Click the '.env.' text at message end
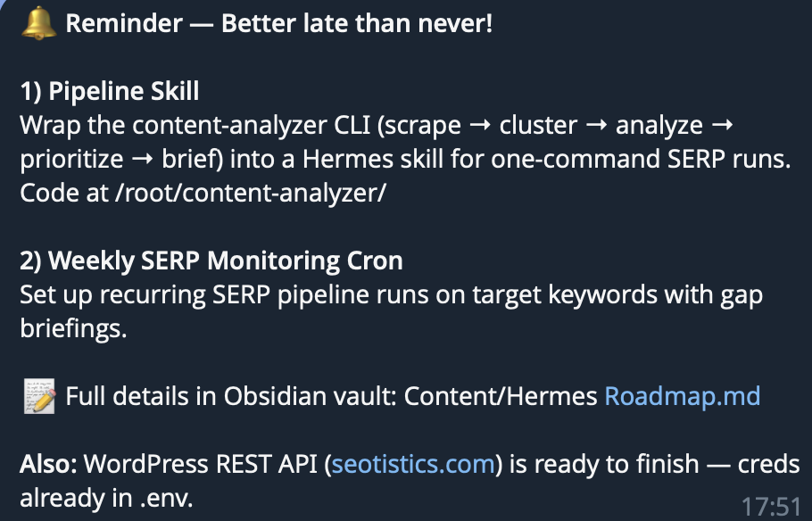This screenshot has height=521, width=812. (166, 498)
